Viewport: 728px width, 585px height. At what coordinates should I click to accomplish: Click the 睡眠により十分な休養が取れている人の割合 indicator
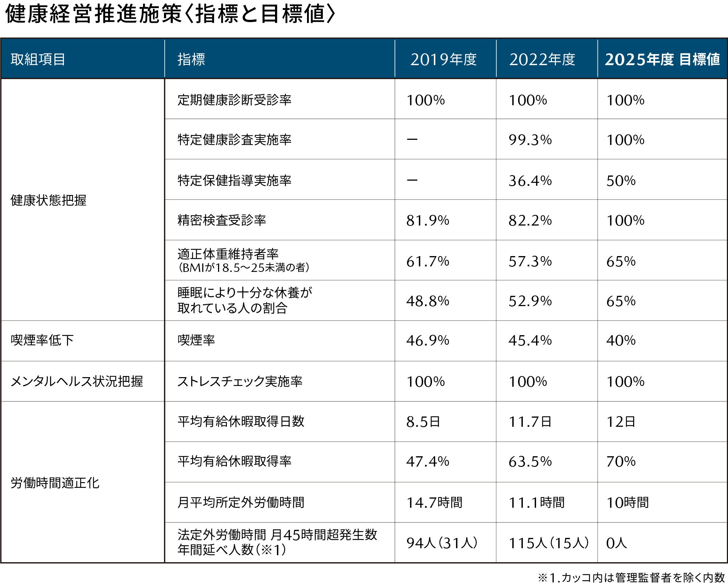[245, 300]
